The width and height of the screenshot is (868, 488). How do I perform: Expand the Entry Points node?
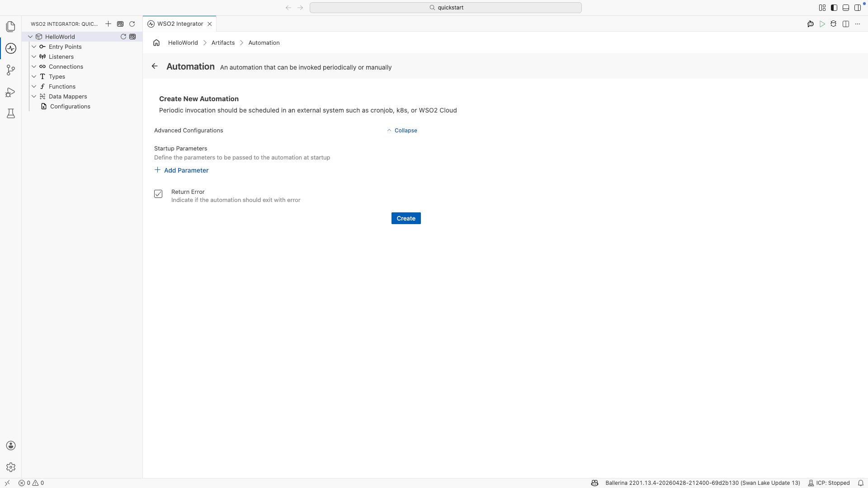pos(34,47)
